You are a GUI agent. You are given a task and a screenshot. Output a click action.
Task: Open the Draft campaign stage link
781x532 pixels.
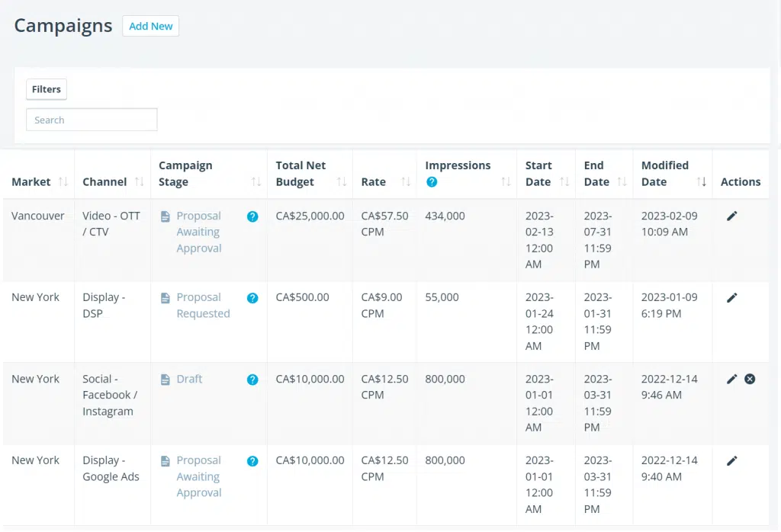click(189, 379)
